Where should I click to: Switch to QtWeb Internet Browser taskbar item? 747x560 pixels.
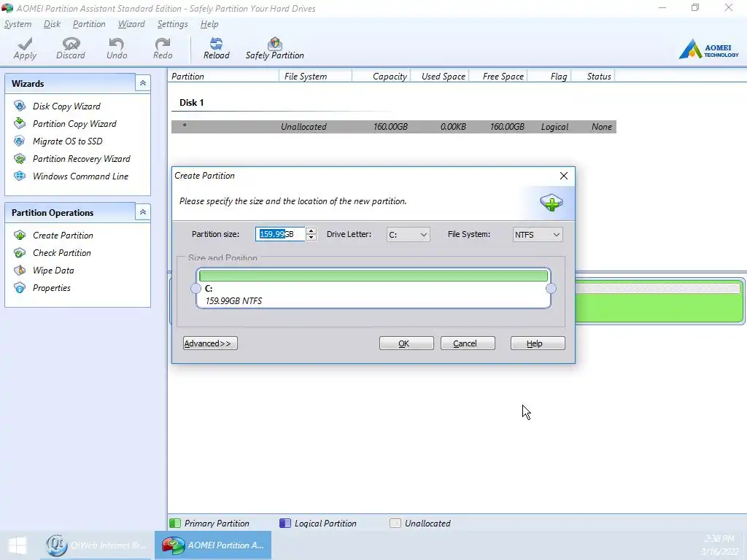click(96, 545)
